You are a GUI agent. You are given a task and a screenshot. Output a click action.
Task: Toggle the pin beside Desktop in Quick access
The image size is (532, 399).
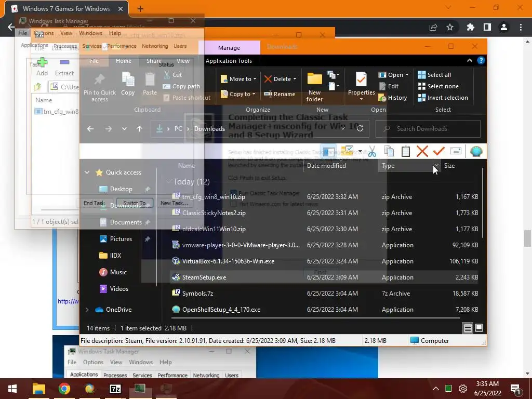coord(147,189)
